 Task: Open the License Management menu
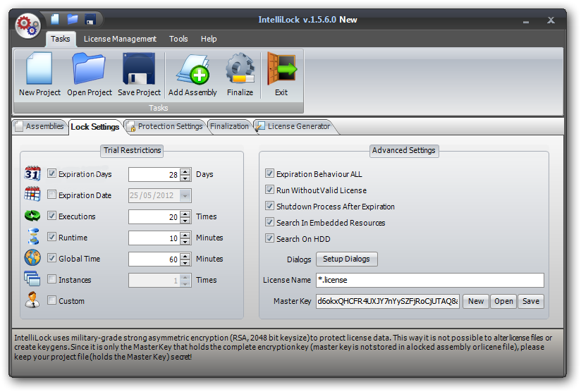coord(120,39)
